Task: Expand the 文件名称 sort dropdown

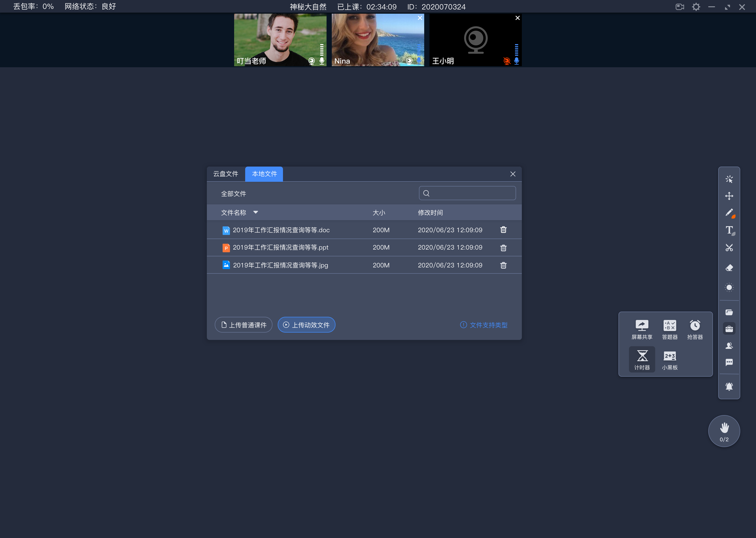Action: coord(256,213)
